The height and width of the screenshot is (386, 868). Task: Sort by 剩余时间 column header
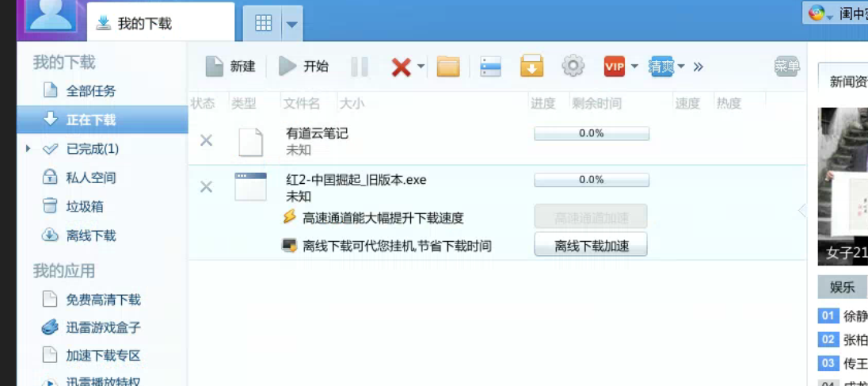[597, 103]
